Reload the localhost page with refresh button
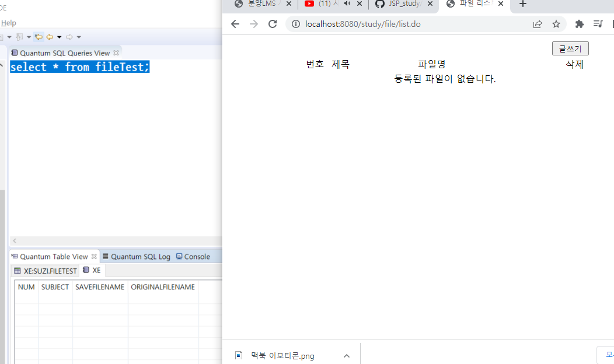Screen dimensions: 614x364 272,24
